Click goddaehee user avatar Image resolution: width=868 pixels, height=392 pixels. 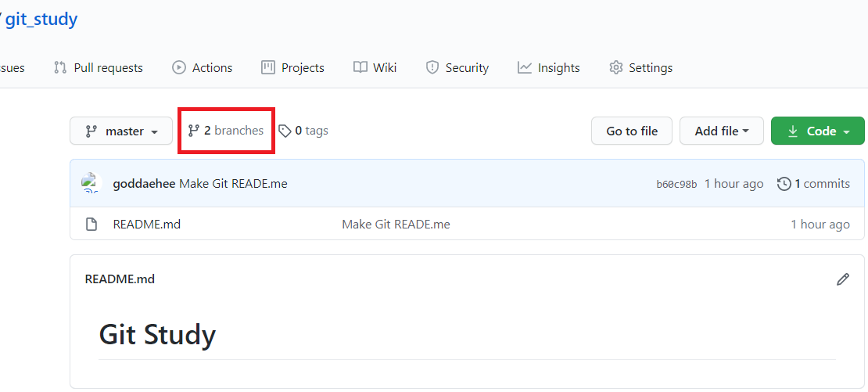[90, 183]
